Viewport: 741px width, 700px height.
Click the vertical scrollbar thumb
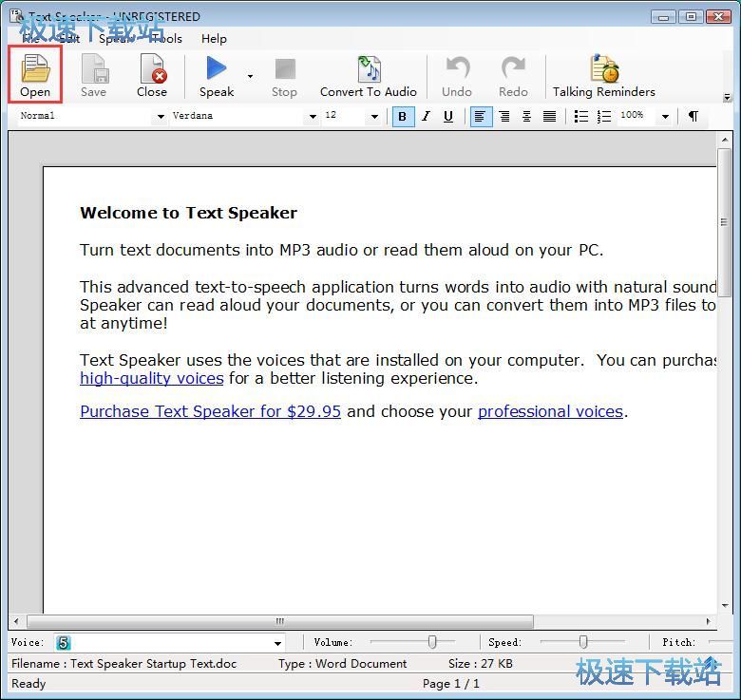[724, 222]
